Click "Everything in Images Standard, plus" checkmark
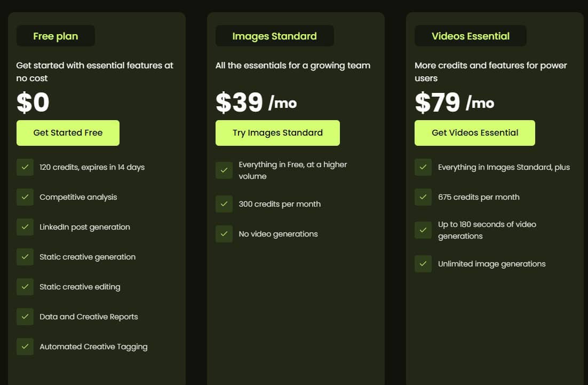The height and width of the screenshot is (385, 588). pos(423,167)
